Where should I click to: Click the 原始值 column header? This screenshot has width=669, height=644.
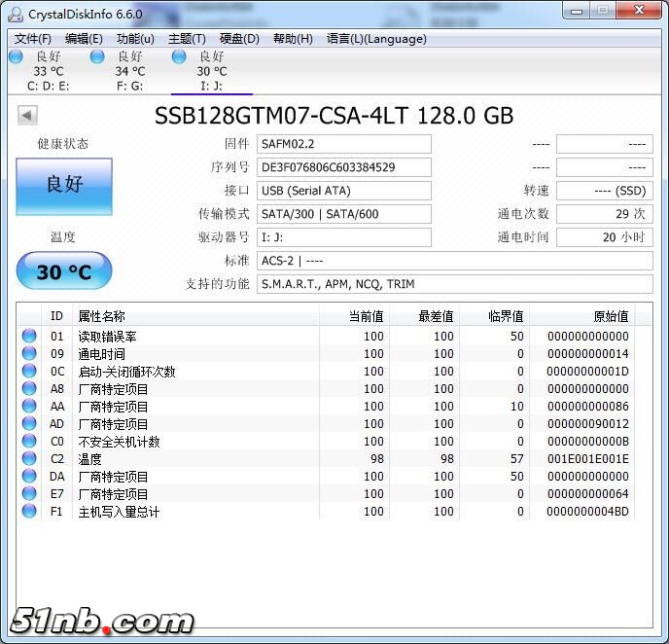coord(581,316)
